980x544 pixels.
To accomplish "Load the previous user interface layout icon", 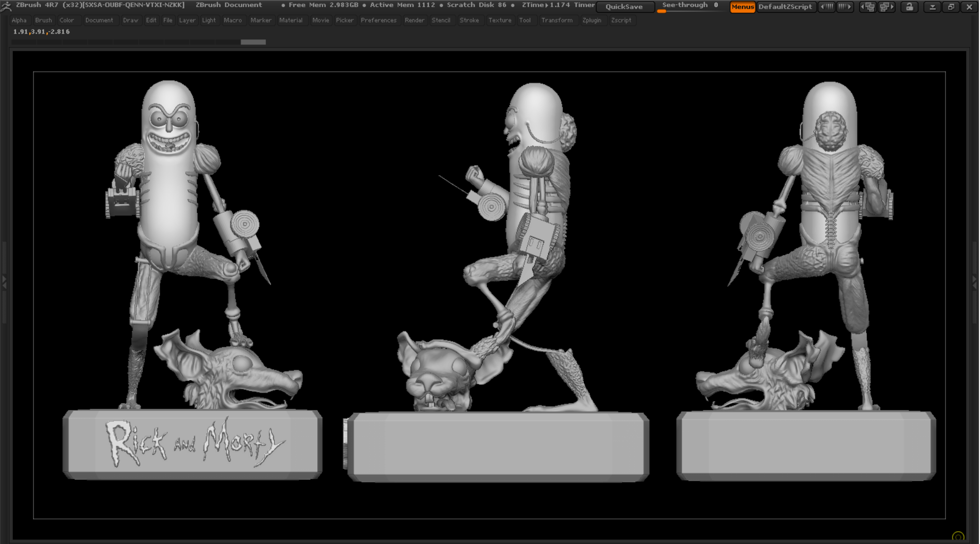I will [x=868, y=7].
